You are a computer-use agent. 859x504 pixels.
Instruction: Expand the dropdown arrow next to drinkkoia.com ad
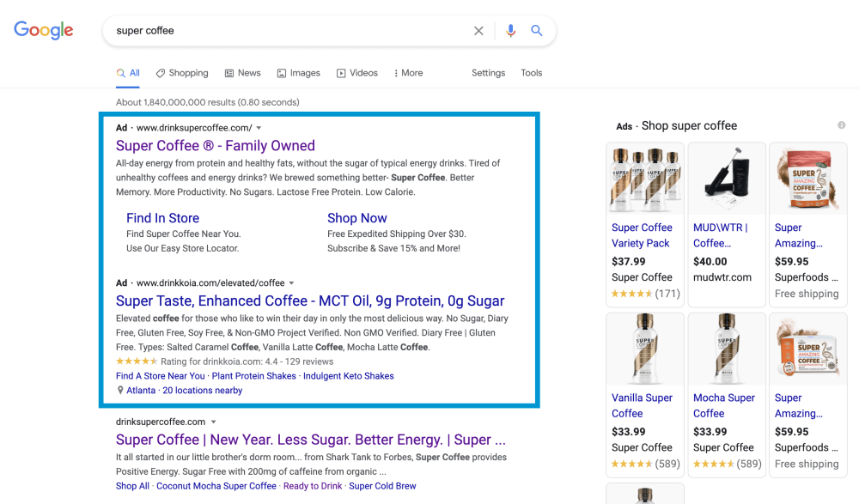click(292, 282)
